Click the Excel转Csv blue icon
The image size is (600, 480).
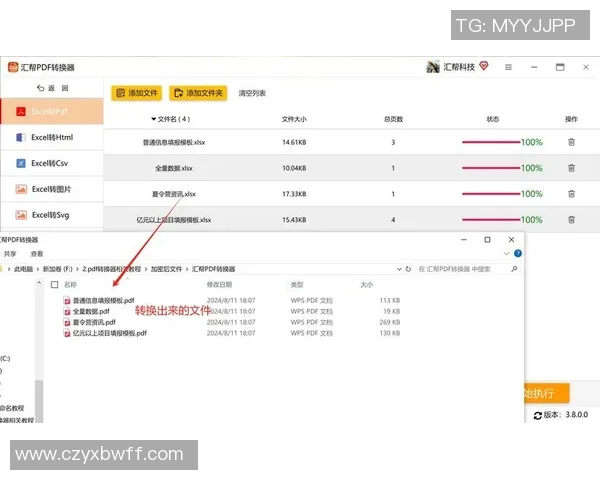(x=21, y=163)
